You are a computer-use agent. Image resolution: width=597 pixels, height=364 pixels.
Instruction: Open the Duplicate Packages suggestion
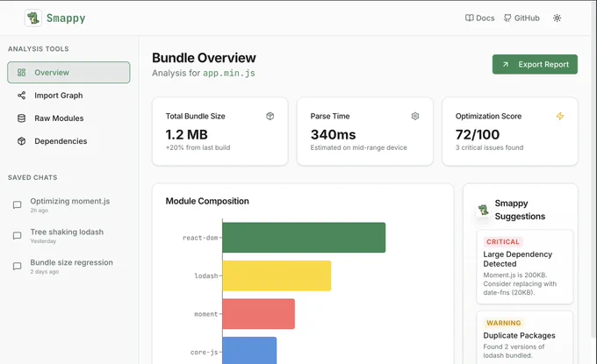[x=525, y=338]
